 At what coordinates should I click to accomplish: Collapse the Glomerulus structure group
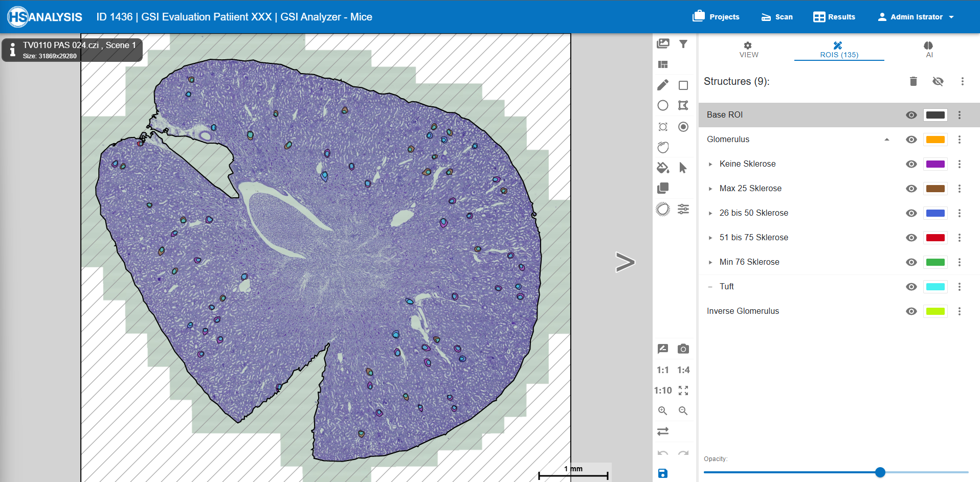[887, 140]
